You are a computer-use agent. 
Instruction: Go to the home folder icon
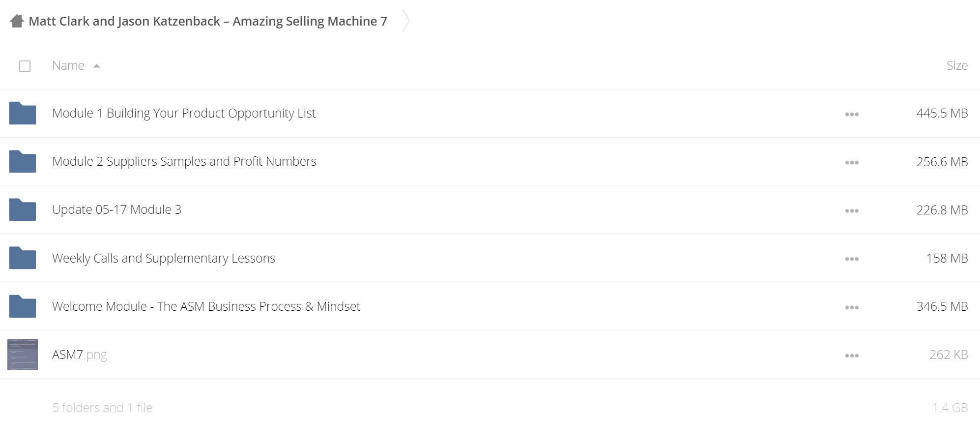click(x=17, y=21)
